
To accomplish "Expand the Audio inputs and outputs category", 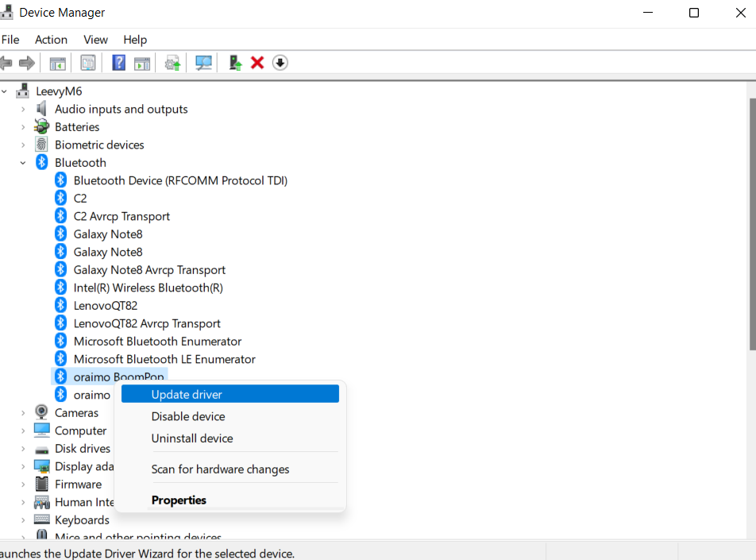I will click(23, 110).
